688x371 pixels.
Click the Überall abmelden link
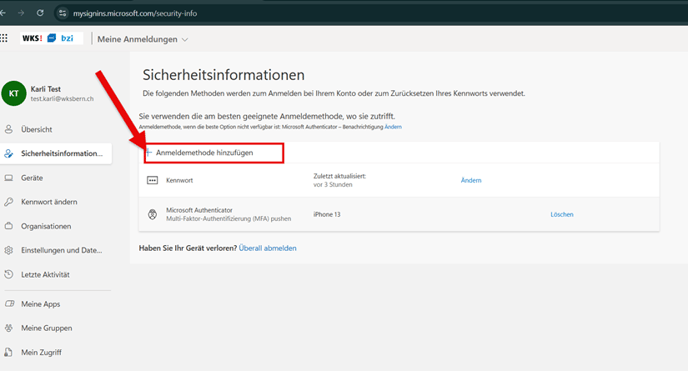click(268, 248)
